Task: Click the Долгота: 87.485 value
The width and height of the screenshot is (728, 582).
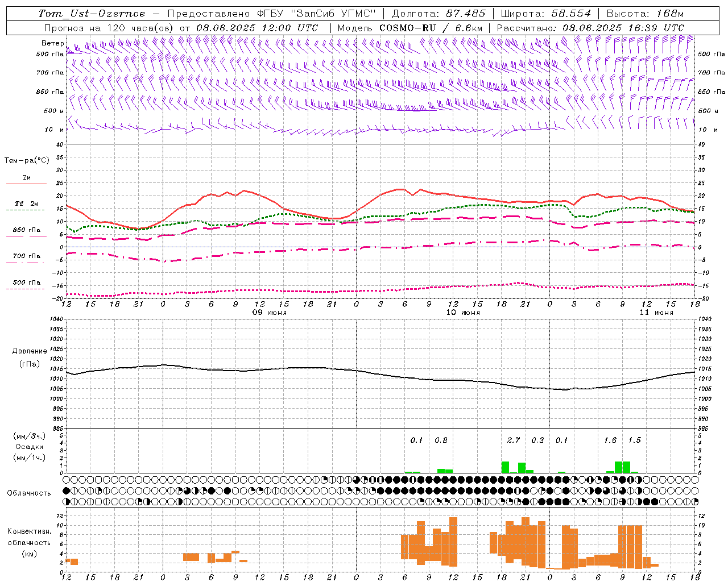Action: click(x=439, y=14)
